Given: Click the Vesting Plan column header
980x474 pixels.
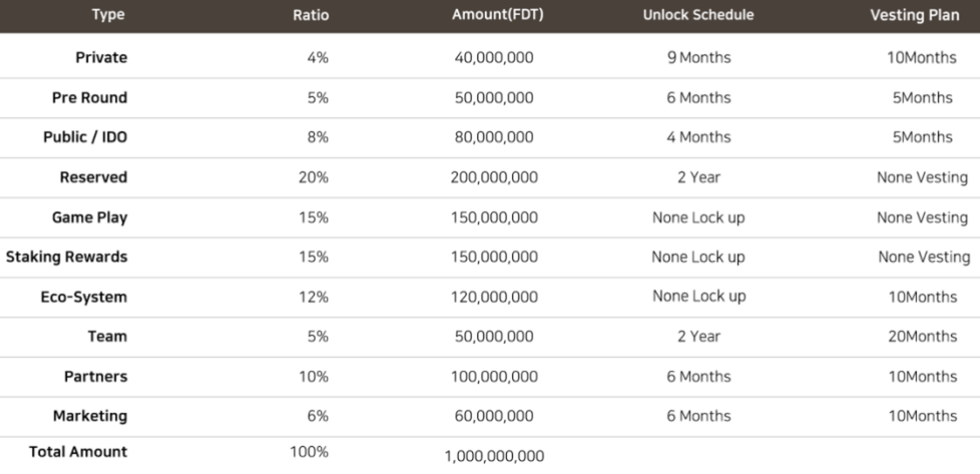Looking at the screenshot, I should point(915,15).
